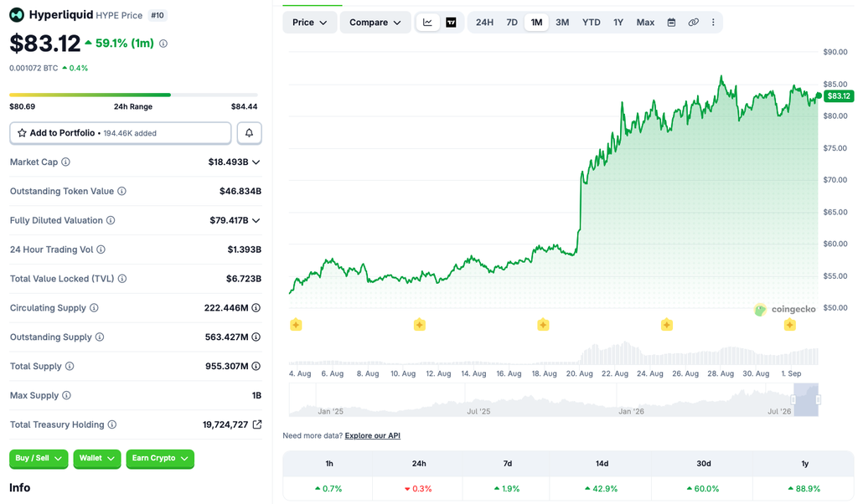Select the 1M time range

coord(536,23)
